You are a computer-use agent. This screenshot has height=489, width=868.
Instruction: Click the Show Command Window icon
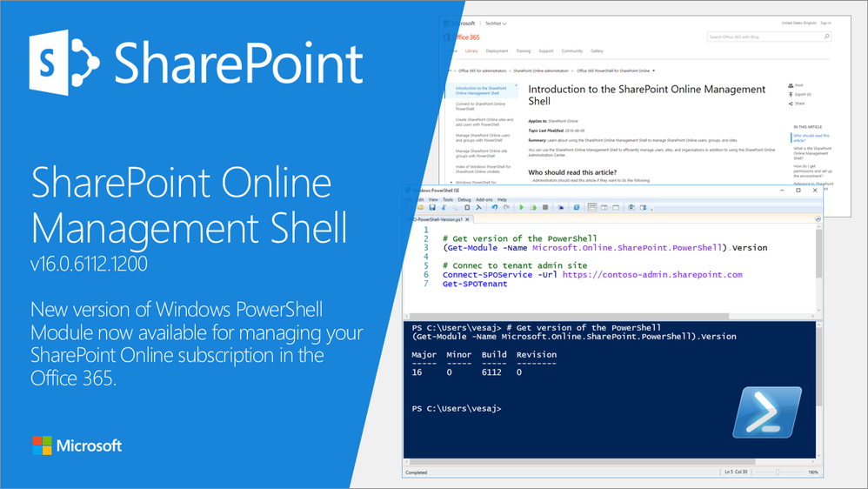click(631, 207)
